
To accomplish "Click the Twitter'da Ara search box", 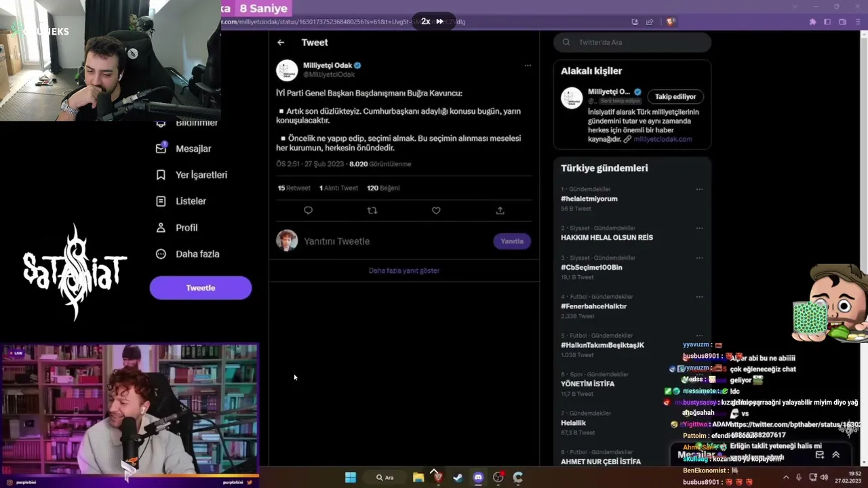I will [x=633, y=42].
